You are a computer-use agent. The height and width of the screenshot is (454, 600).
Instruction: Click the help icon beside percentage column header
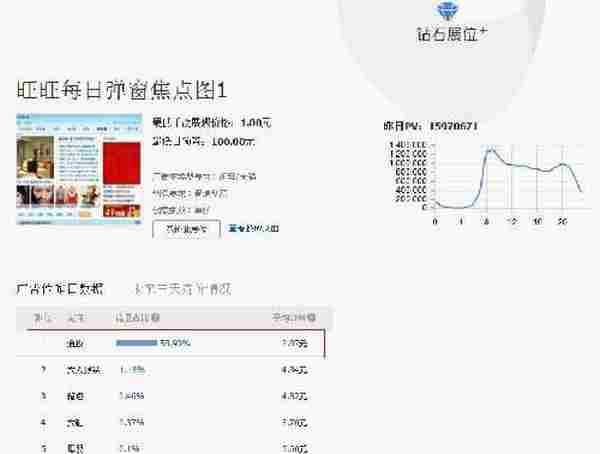coord(156,318)
